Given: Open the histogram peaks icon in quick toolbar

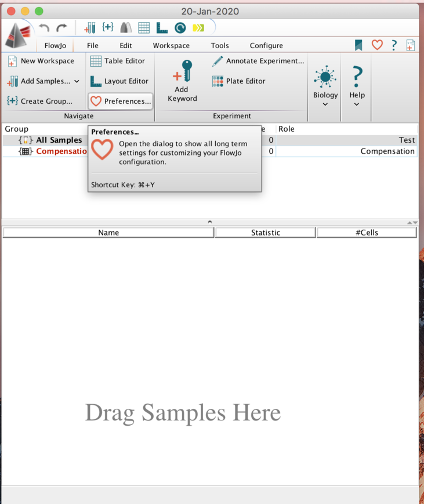Looking at the screenshot, I should coord(126,28).
